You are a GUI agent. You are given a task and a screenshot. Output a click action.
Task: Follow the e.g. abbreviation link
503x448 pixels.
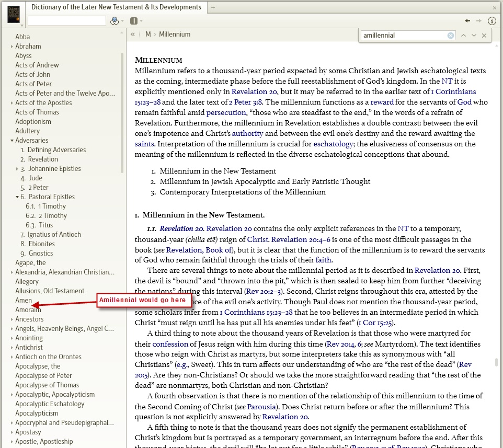(182, 365)
